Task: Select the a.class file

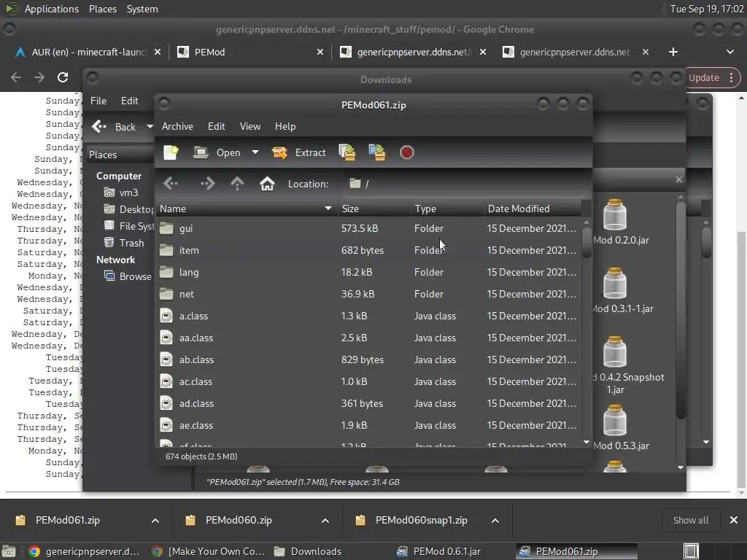Action: (x=368, y=316)
